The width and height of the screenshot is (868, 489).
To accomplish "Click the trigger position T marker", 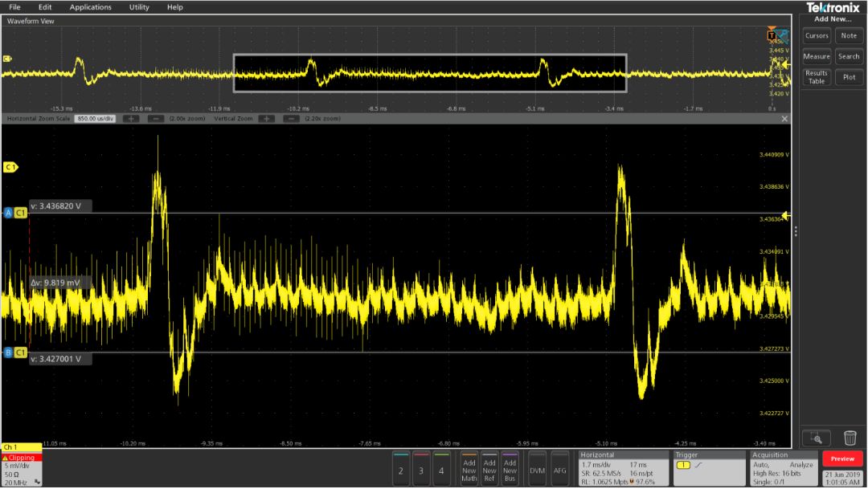I will (771, 35).
